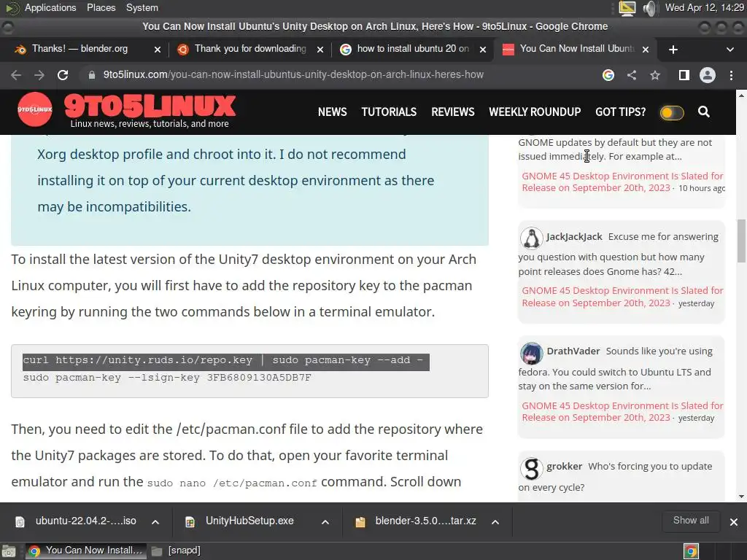The height and width of the screenshot is (560, 747).
Task: Close the how to install ubuntu tab
Action: pyautogui.click(x=483, y=50)
